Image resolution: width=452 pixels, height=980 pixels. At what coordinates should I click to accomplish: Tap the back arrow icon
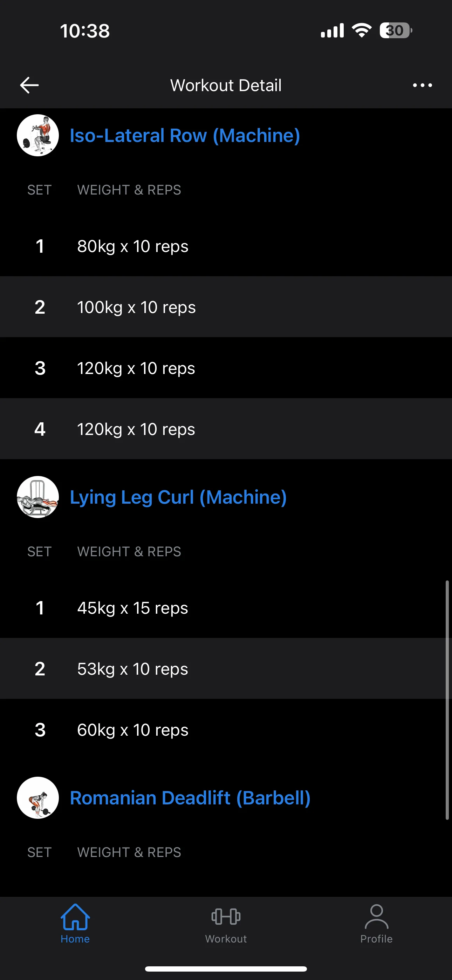coord(29,85)
